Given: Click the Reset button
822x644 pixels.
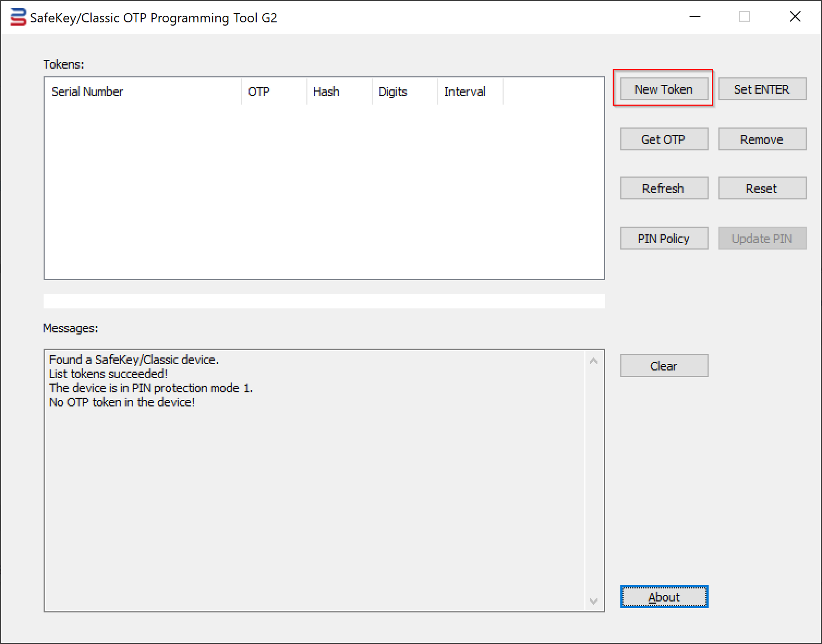Looking at the screenshot, I should pyautogui.click(x=761, y=189).
